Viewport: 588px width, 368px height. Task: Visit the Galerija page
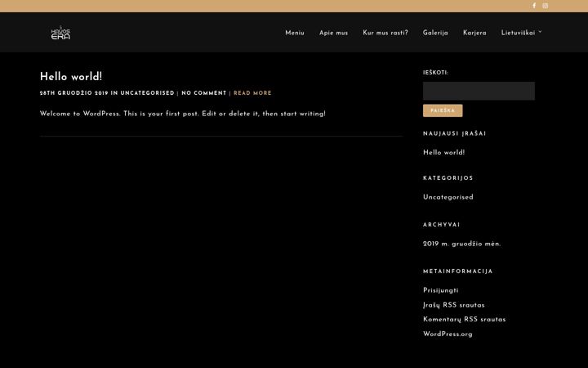coord(435,33)
